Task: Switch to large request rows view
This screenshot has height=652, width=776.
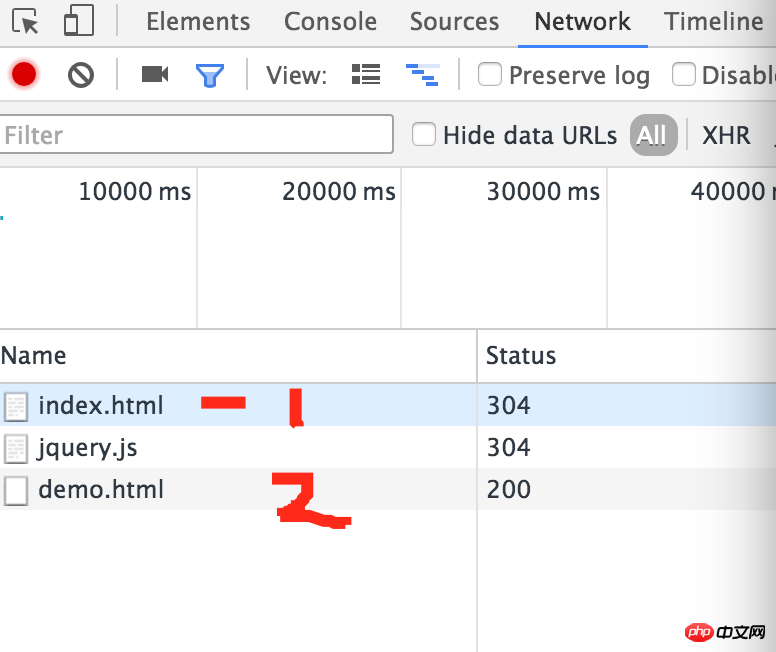Action: (x=366, y=74)
